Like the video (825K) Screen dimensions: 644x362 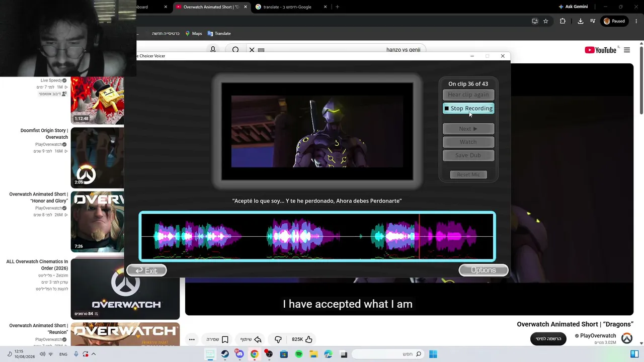pyautogui.click(x=302, y=339)
